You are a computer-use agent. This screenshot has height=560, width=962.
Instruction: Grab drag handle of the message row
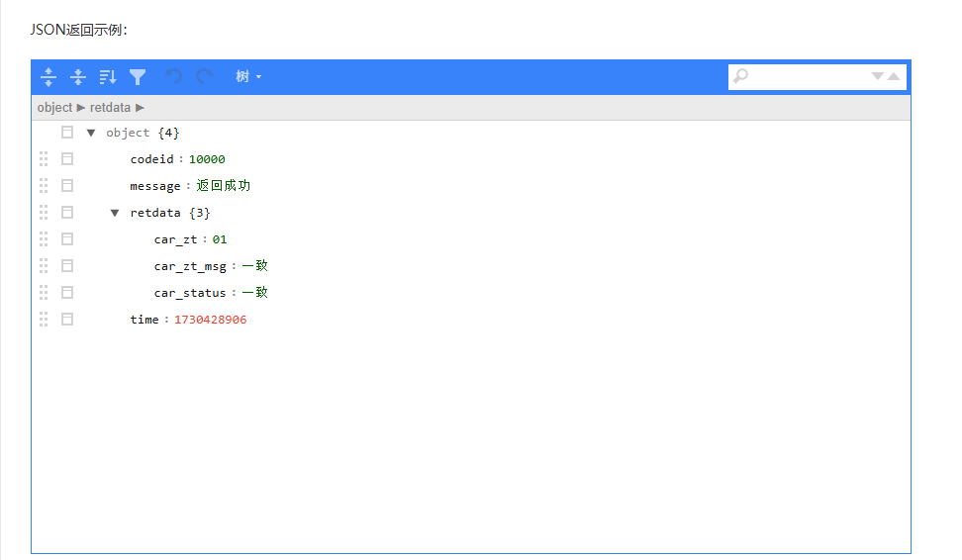click(x=44, y=186)
